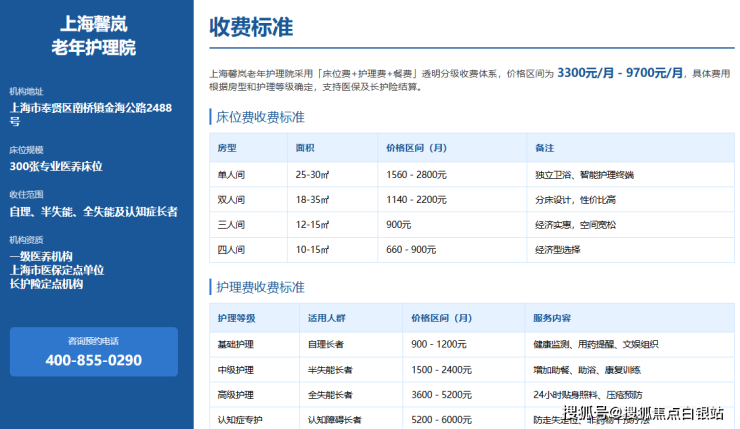Click the 上海市医保定点单位 line

coord(57,270)
